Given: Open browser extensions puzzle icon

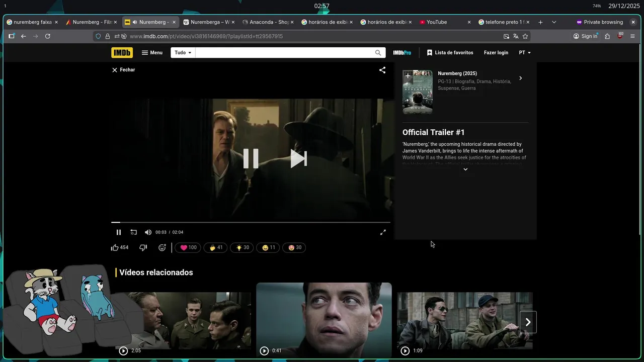Looking at the screenshot, I should 607,36.
